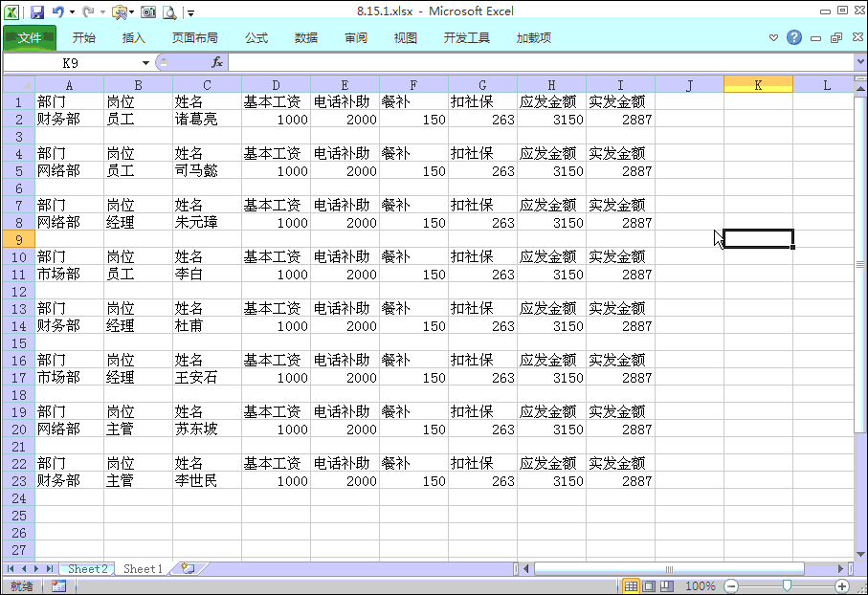Viewport: 868px width, 595px height.
Task: Open the Undo history dropdown arrow
Action: (x=72, y=12)
